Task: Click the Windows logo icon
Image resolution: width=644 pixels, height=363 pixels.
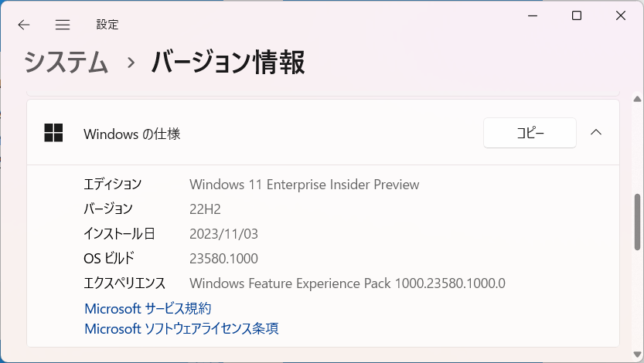Action: tap(53, 133)
